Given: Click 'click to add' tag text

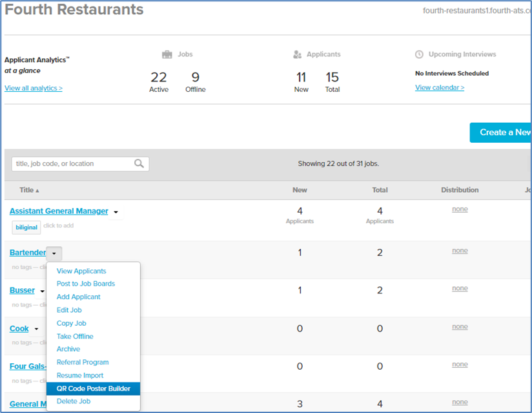Looking at the screenshot, I should 58,226.
